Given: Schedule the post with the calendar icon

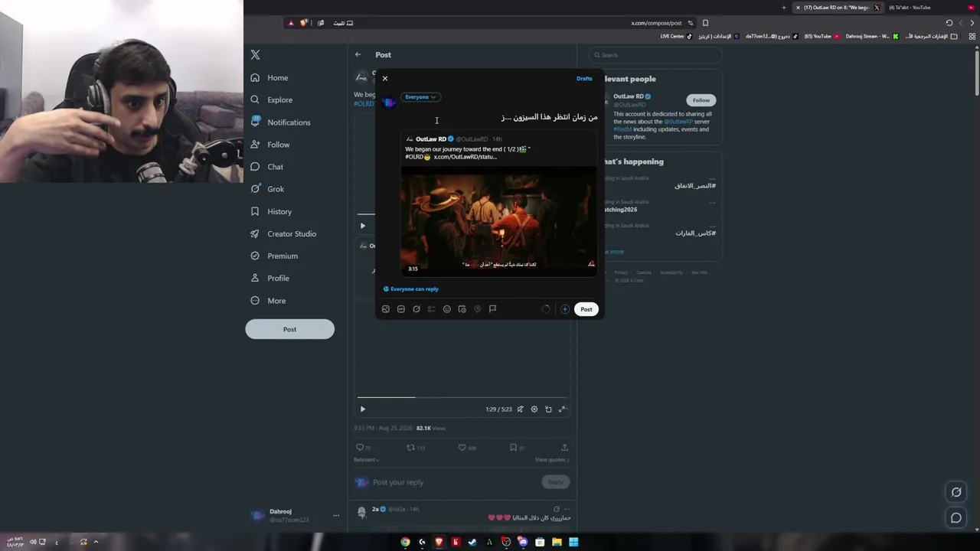Looking at the screenshot, I should (x=462, y=309).
